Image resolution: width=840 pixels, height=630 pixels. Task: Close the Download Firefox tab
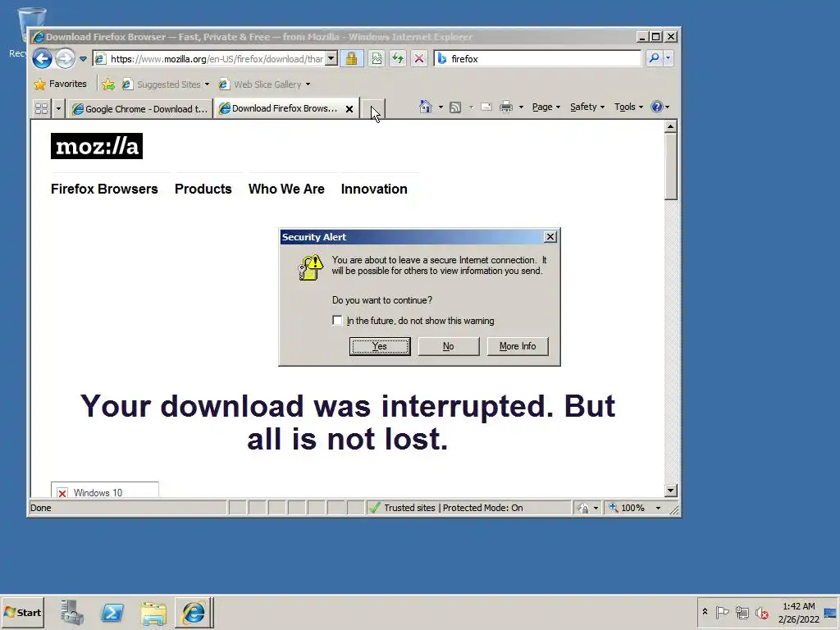click(349, 109)
